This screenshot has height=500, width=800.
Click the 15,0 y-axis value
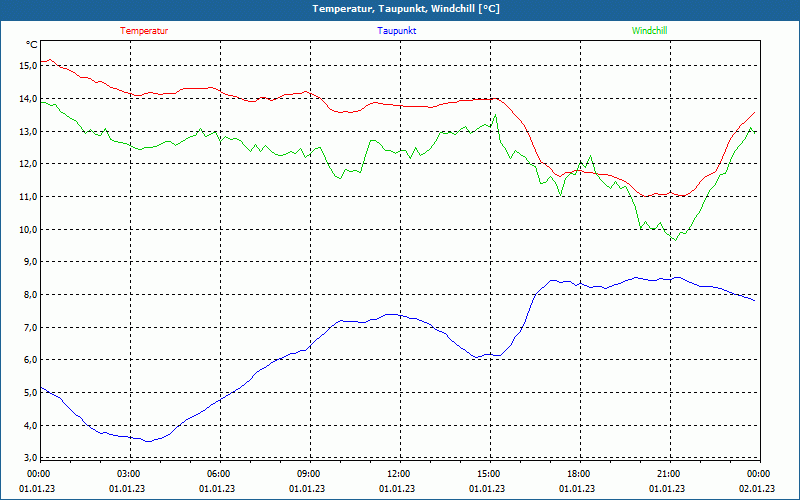[x=29, y=66]
